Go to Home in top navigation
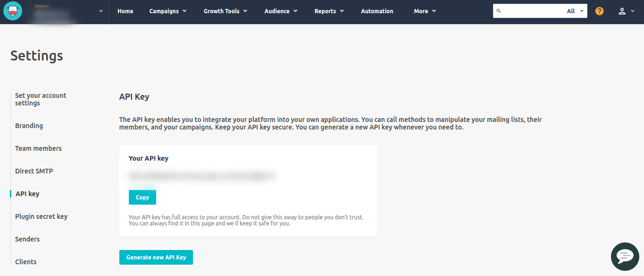Viewport: 644px width, 276px height. [x=125, y=11]
